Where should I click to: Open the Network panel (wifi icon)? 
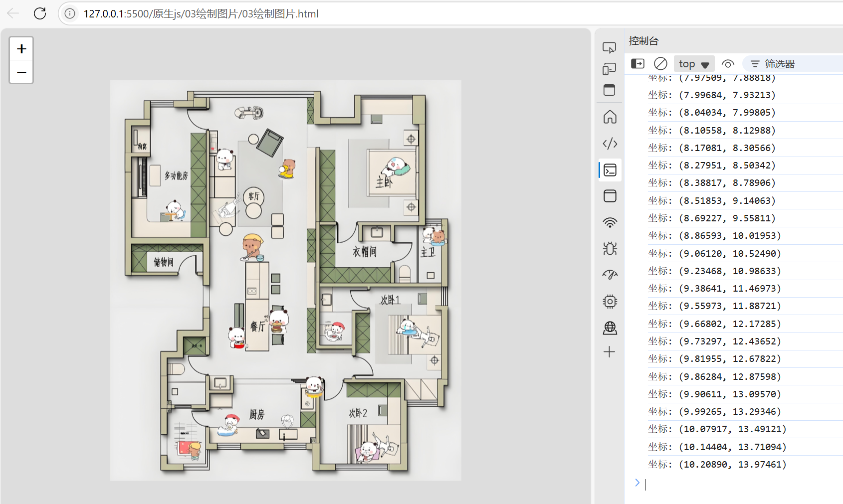coord(610,222)
